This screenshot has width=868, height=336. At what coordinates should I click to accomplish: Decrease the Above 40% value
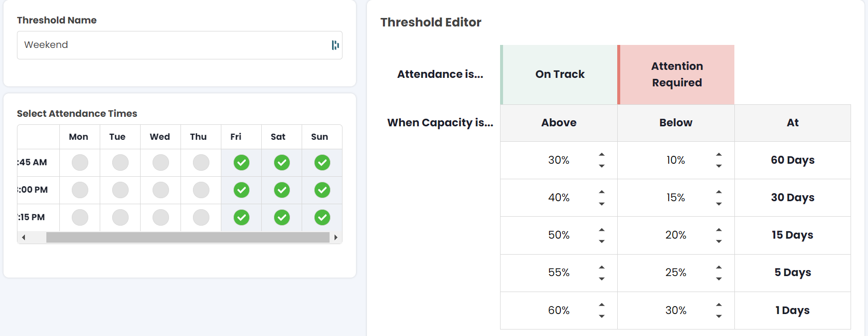(x=602, y=204)
